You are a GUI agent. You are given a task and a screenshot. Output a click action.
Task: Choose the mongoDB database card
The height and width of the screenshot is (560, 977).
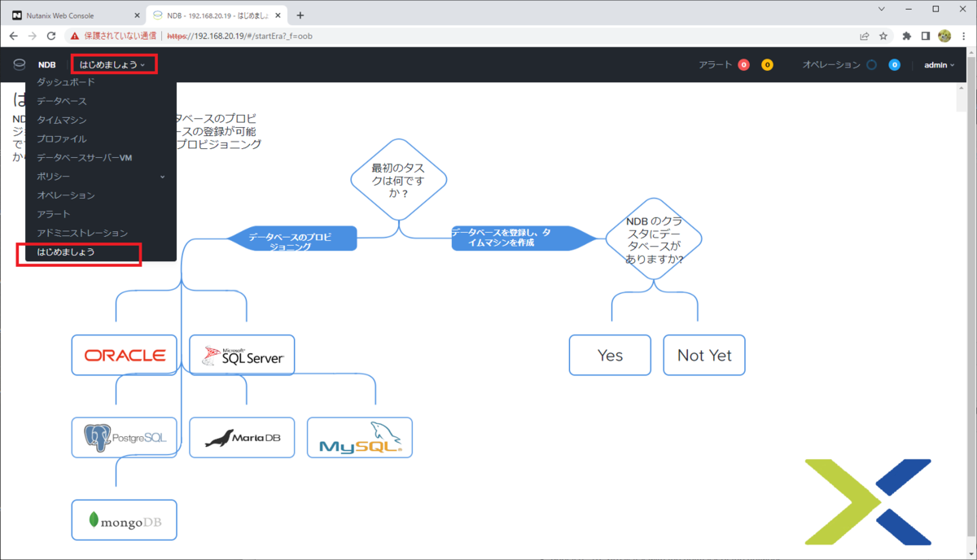coord(125,520)
